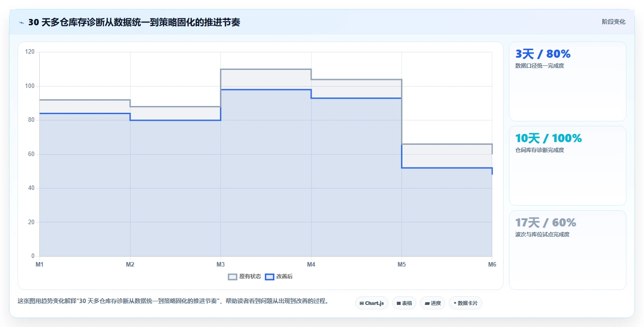Click the M5 x-axis label
Viewport: 644px width, 327px height.
click(401, 265)
